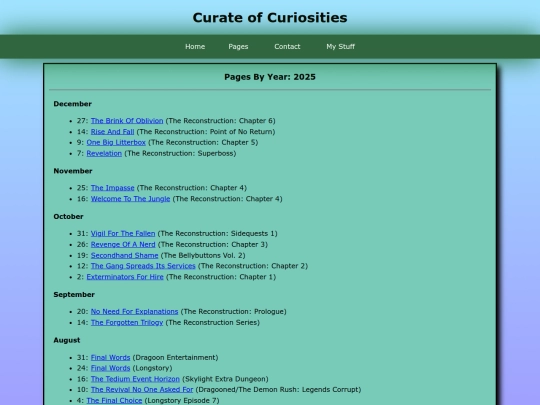Image resolution: width=540 pixels, height=405 pixels.
Task: Open the Contact navigation item
Action: [x=287, y=46]
